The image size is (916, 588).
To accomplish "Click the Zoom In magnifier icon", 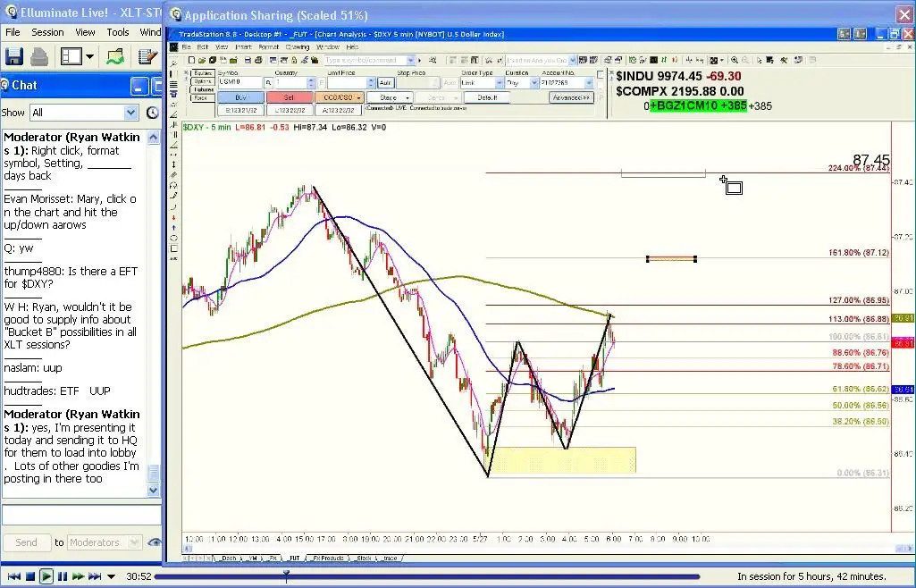I will click(735, 60).
